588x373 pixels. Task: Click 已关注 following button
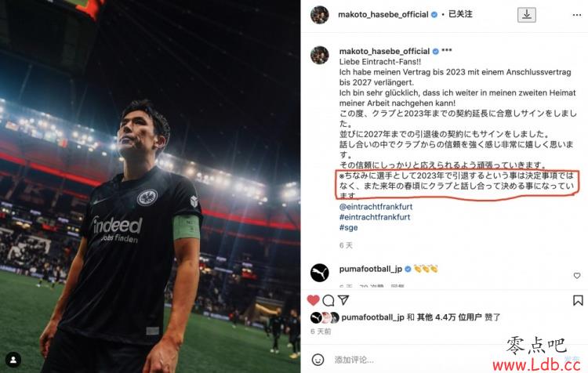[x=460, y=14]
